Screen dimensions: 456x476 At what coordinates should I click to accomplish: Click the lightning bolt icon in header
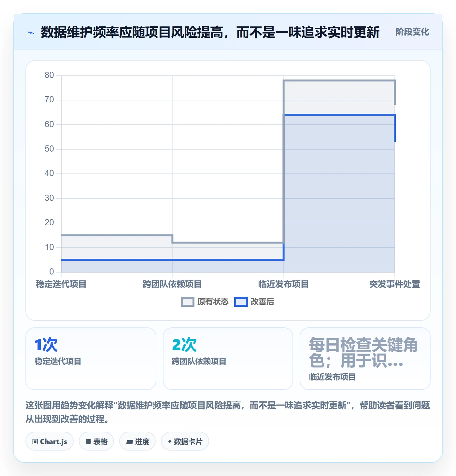[31, 33]
